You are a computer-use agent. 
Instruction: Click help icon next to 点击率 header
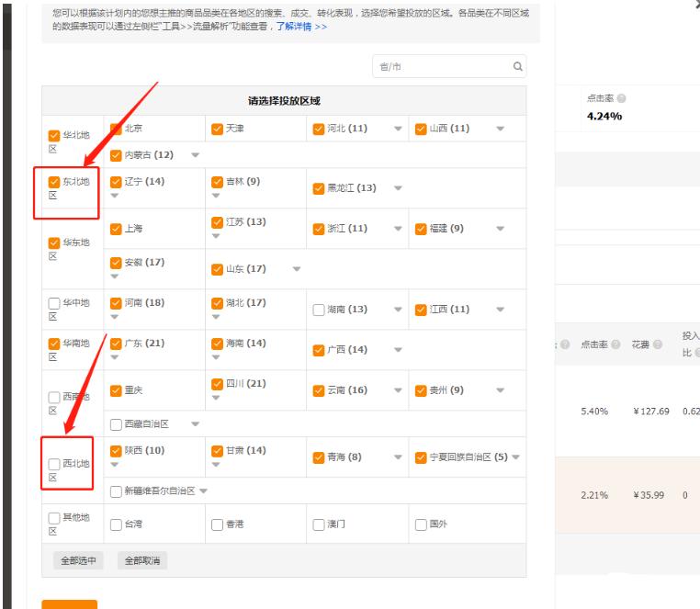(621, 98)
